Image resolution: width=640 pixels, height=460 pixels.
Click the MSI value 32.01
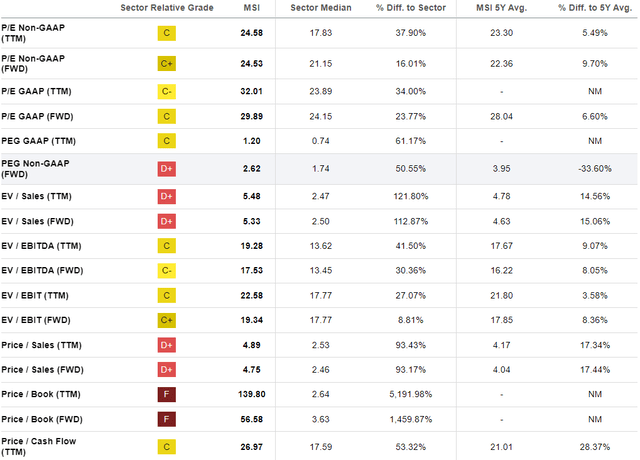[251, 91]
